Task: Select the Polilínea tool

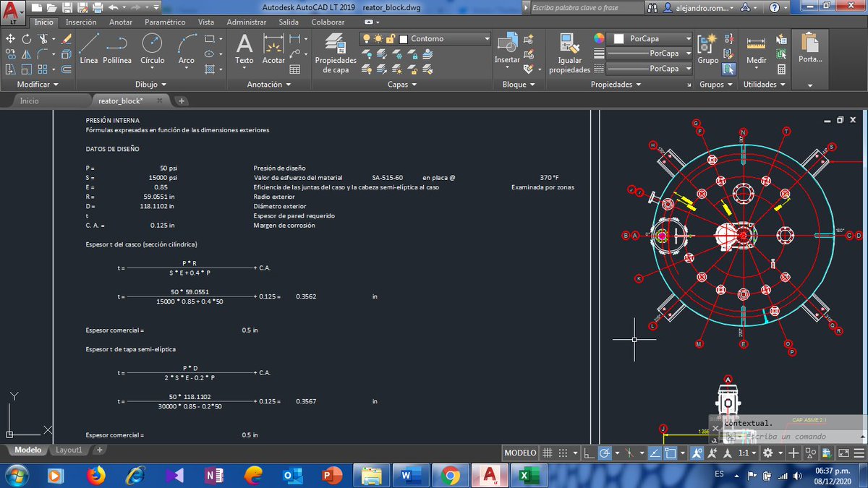Action: point(117,48)
